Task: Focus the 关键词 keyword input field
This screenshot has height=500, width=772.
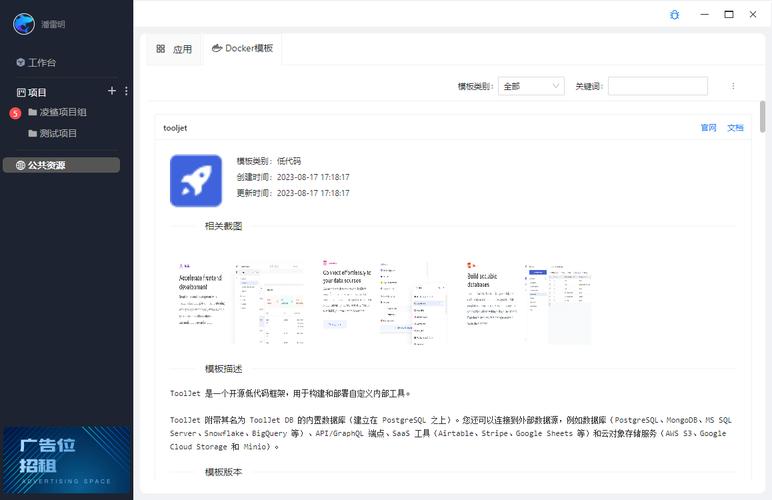Action: coord(658,86)
